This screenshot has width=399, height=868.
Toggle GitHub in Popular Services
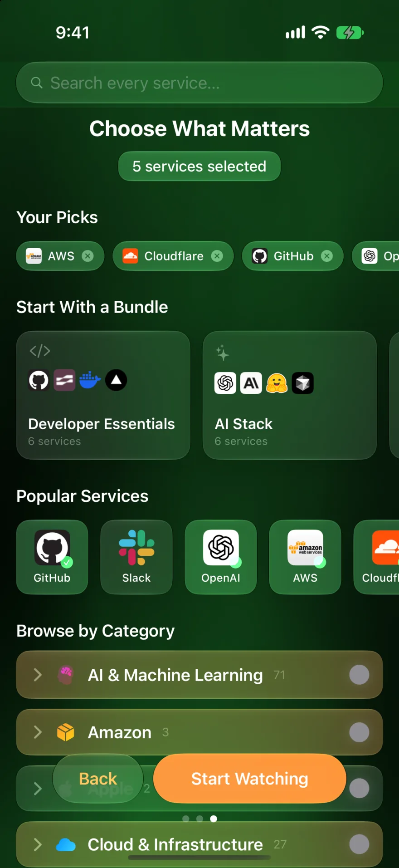[x=52, y=557]
